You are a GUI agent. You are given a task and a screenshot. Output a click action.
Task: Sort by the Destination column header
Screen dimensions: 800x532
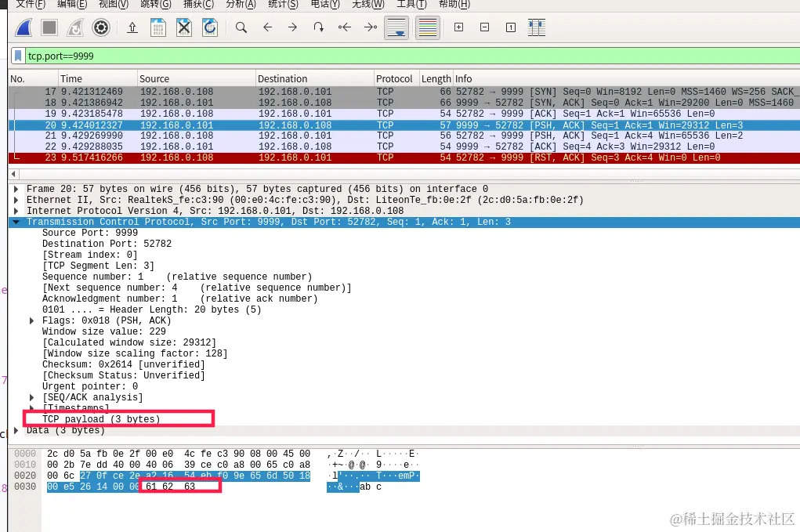pyautogui.click(x=314, y=78)
